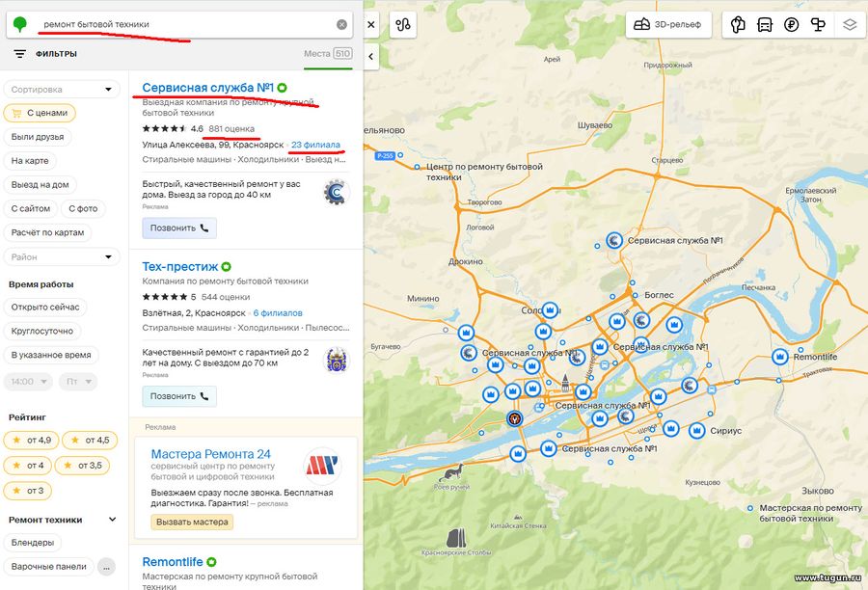Toggle the road signs layer icon
Viewport: 868px width, 590px height.
[x=818, y=24]
